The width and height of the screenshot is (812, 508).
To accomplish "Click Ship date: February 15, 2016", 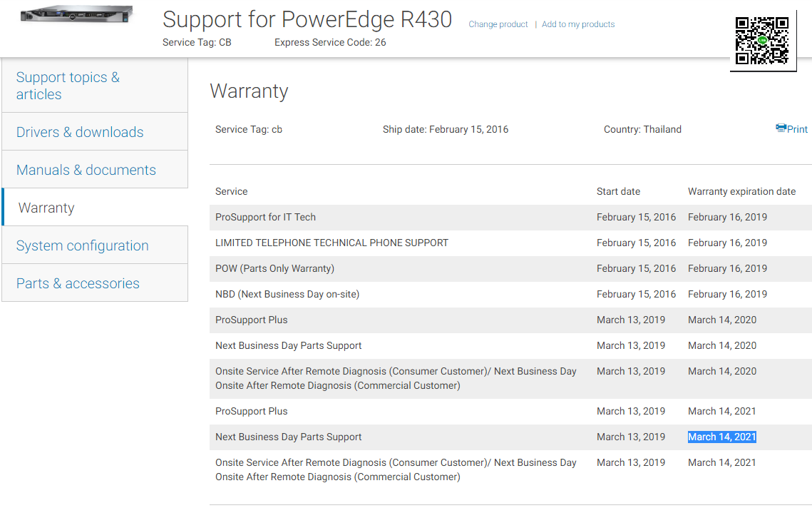I will (x=446, y=130).
